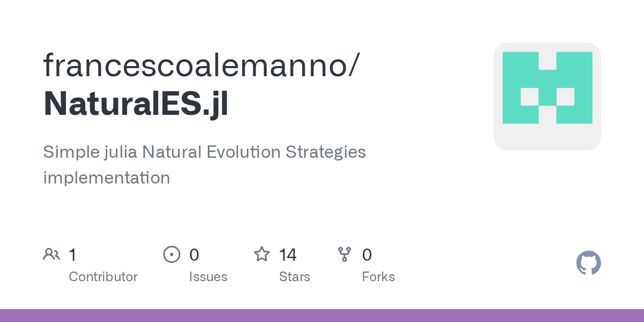
Task: Click the left white square inside identicon
Action: click(529, 97)
